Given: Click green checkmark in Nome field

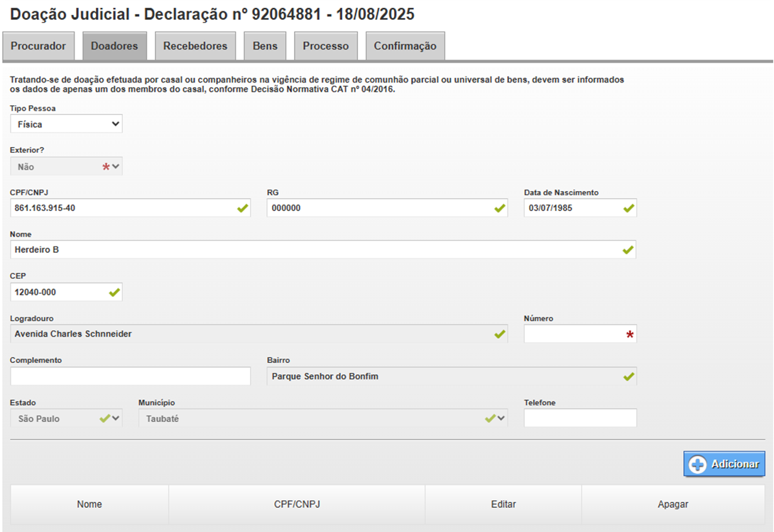Looking at the screenshot, I should point(628,250).
